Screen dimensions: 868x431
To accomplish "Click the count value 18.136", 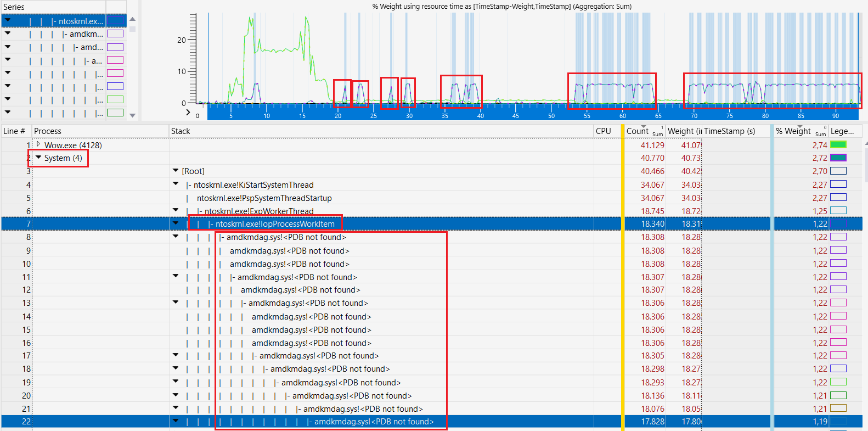I will pos(652,395).
